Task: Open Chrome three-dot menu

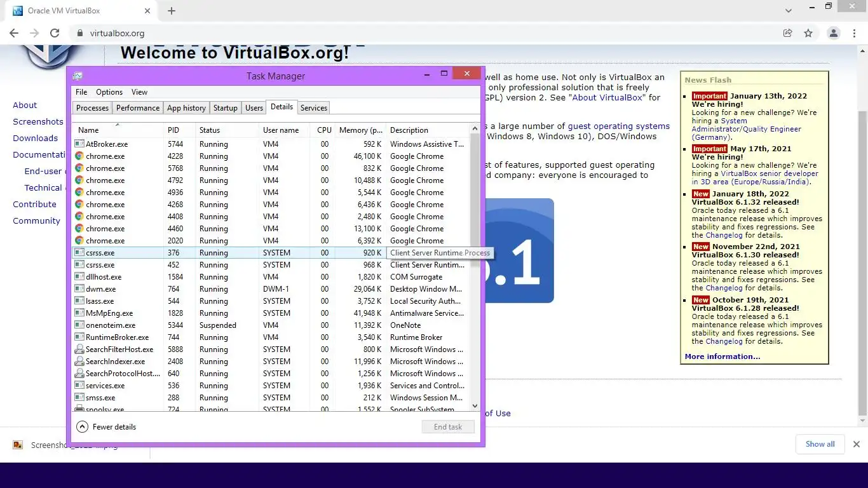Action: pos(854,33)
